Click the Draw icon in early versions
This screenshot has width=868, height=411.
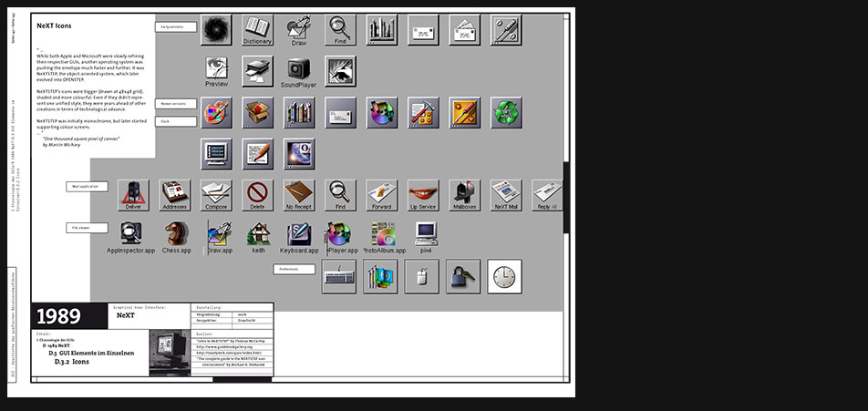click(x=299, y=29)
